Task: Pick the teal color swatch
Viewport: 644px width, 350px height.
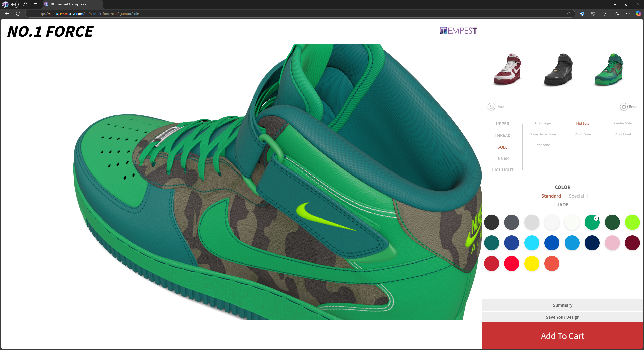Action: click(491, 243)
